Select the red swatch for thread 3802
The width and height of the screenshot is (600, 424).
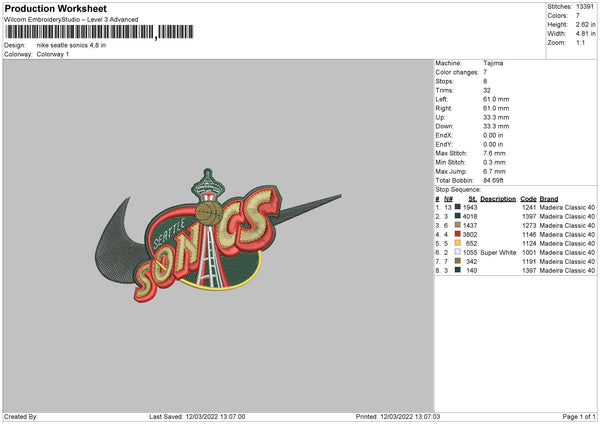[457, 234]
